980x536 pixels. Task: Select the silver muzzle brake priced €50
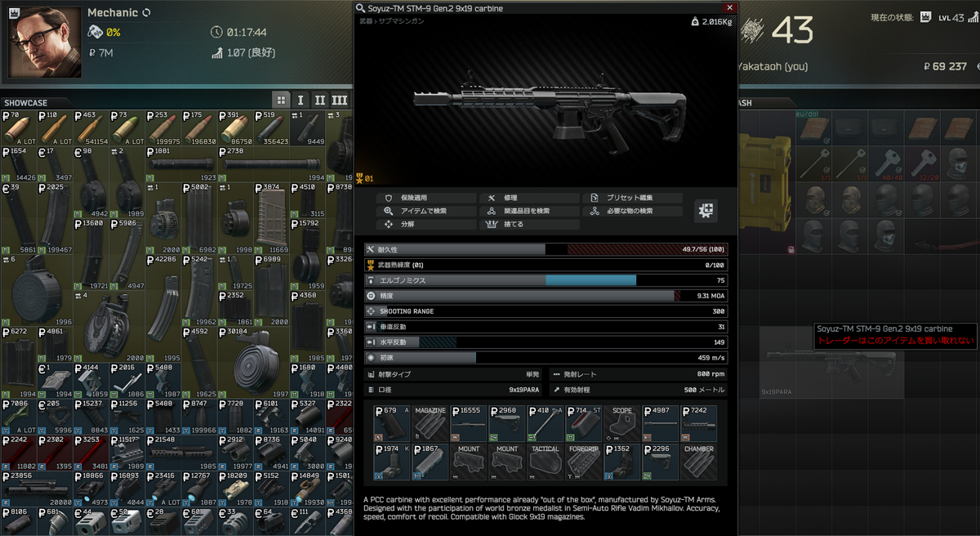pos(127,520)
